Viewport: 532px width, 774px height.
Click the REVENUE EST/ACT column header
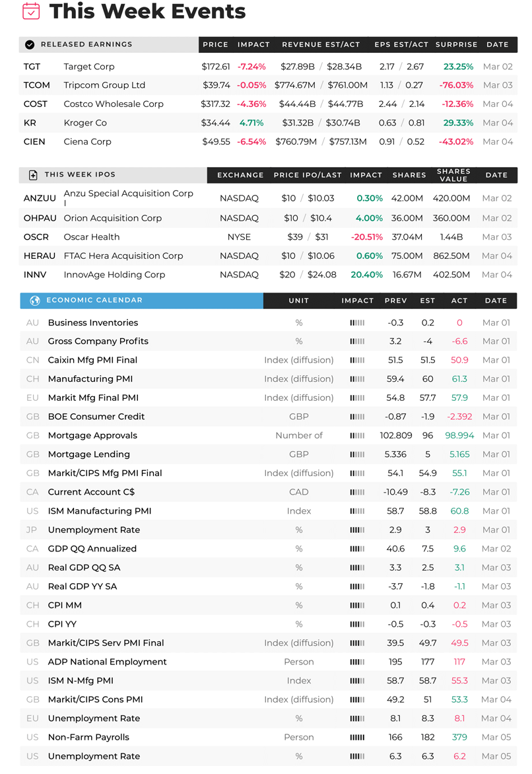coord(321,44)
